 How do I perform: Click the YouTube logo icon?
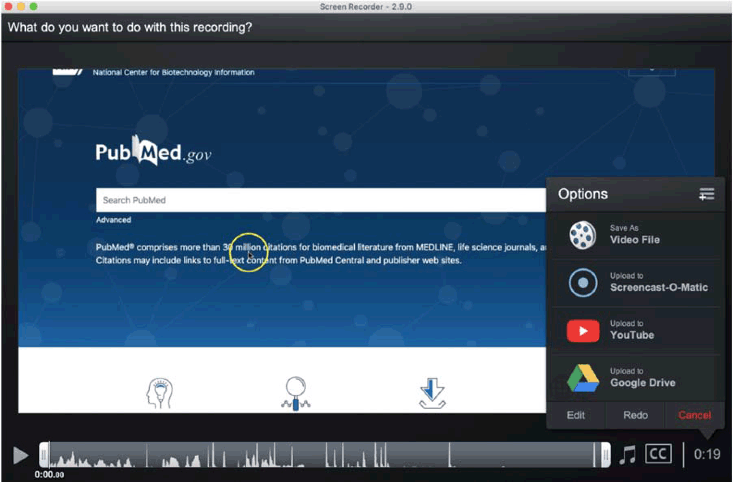[583, 331]
